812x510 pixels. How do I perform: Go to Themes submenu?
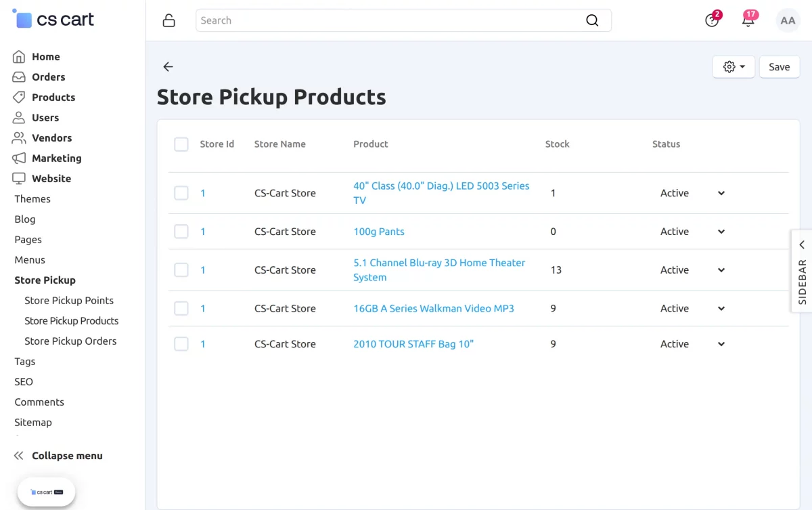(x=32, y=199)
